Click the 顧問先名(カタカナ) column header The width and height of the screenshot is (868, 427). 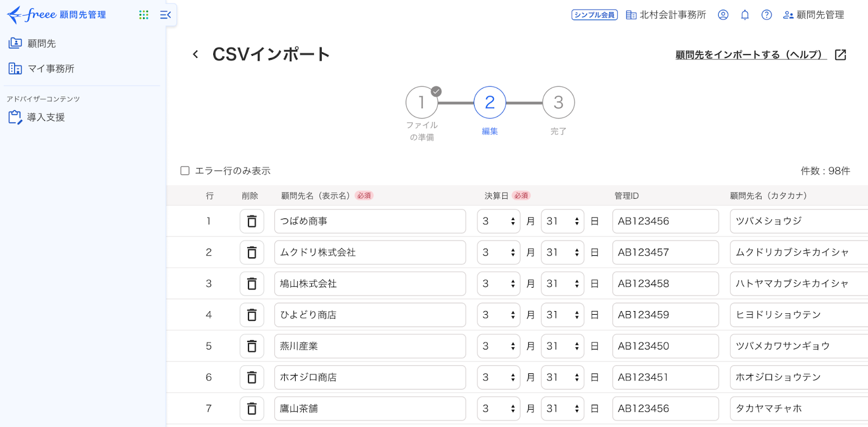coord(769,196)
